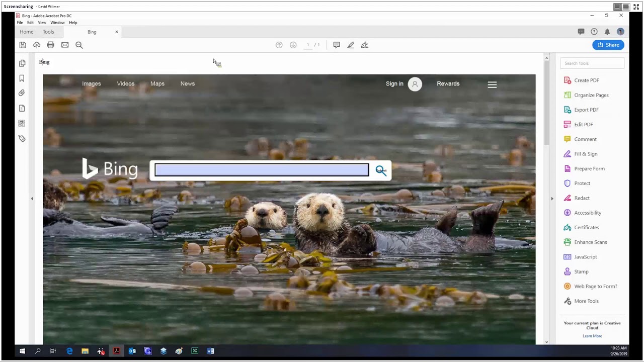Open the JavaScript tool
Viewport: 644px width, 362px height.
580,257
